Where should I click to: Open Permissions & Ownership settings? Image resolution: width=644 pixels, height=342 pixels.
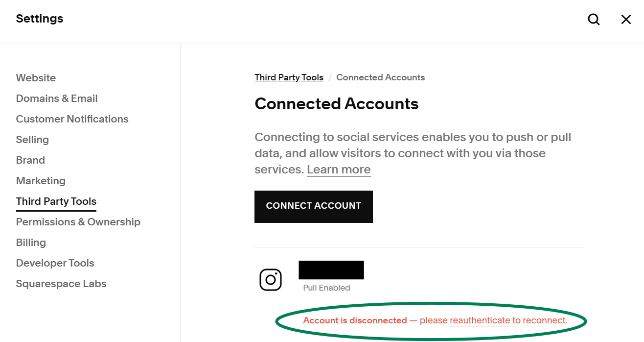(78, 222)
